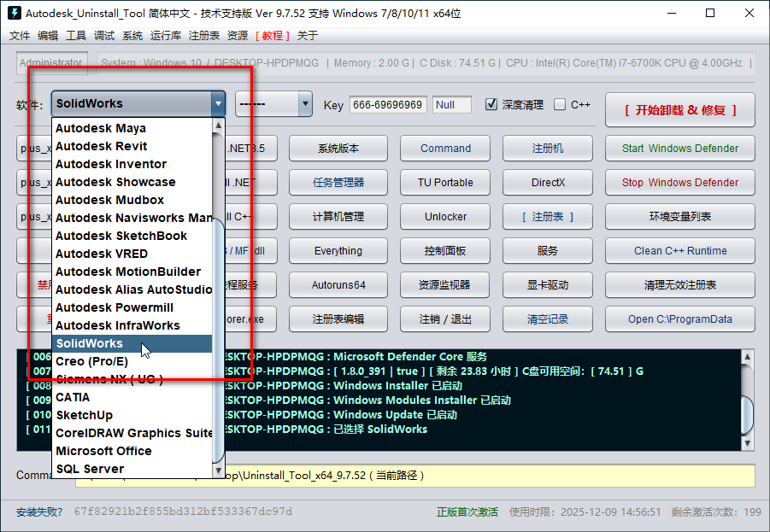Open the 调试 menu
Viewport: 770px width, 532px height.
pos(104,35)
